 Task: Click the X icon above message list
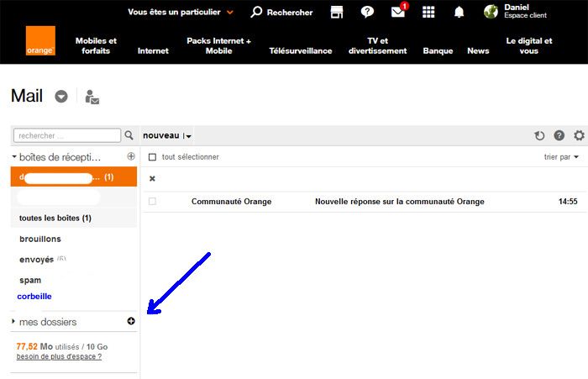pyautogui.click(x=152, y=179)
